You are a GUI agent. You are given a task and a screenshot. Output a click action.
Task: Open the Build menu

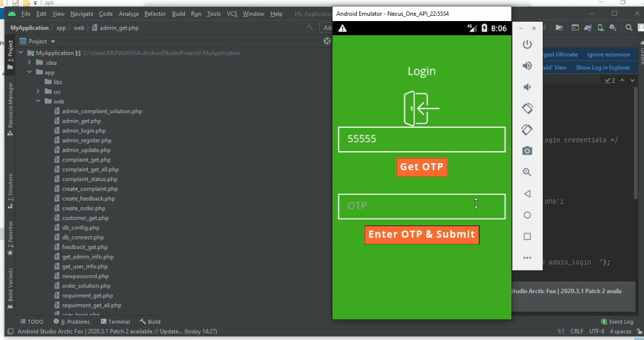[178, 14]
